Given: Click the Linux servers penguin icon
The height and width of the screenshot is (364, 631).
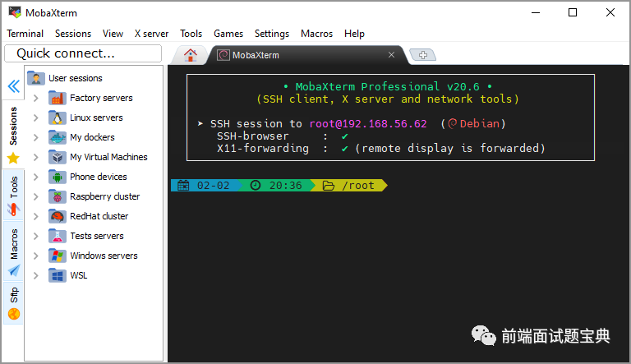Looking at the screenshot, I should point(58,117).
